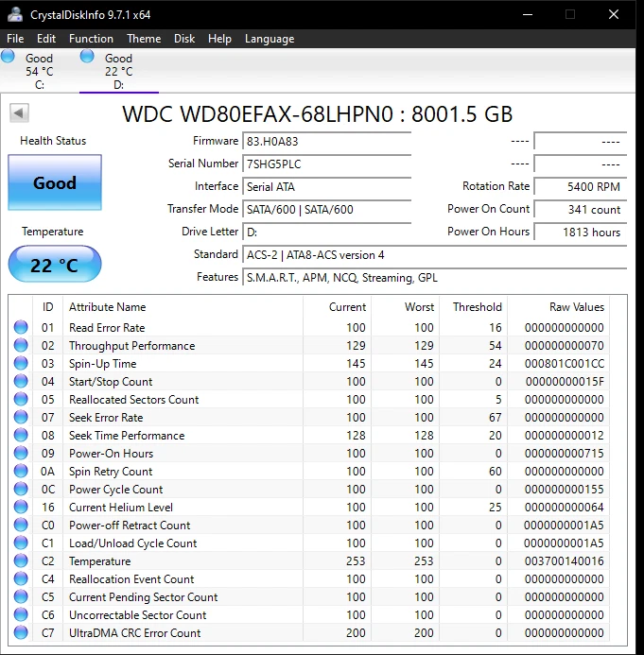
Task: Click the Serial Number field 7SHG5PLC
Action: pyautogui.click(x=327, y=164)
